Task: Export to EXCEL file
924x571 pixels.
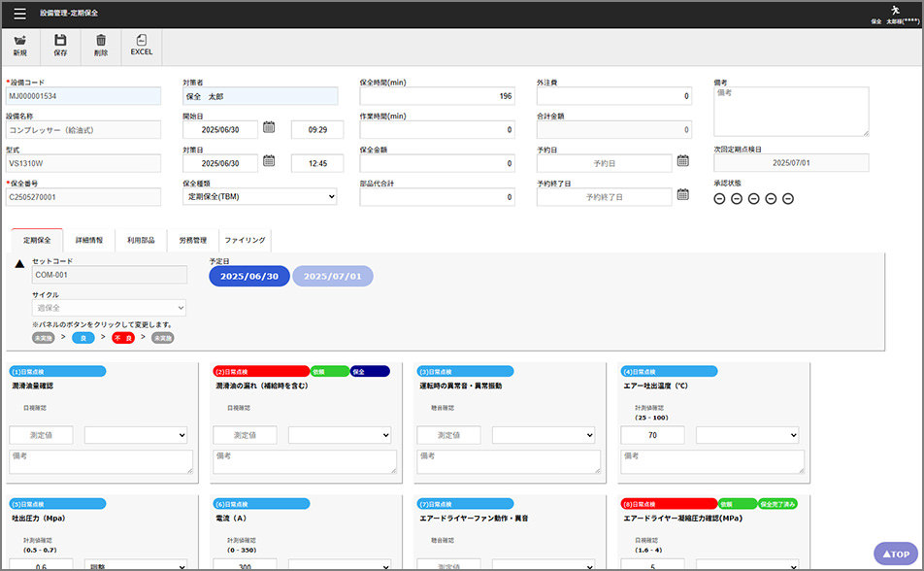Action: pos(142,46)
